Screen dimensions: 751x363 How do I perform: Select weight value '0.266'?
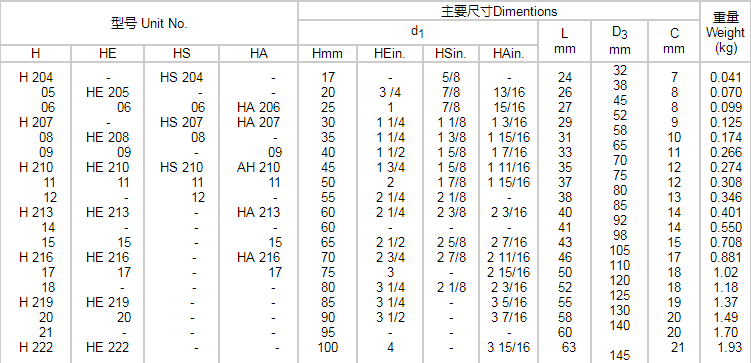(726, 152)
